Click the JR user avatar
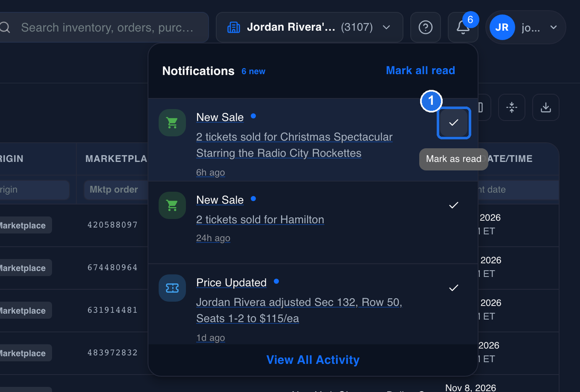The width and height of the screenshot is (580, 392). (502, 27)
